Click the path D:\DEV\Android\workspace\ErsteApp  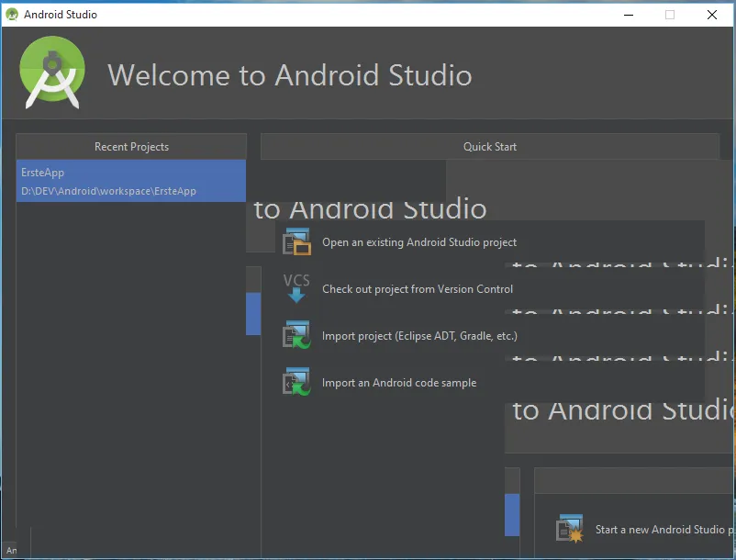coord(108,191)
